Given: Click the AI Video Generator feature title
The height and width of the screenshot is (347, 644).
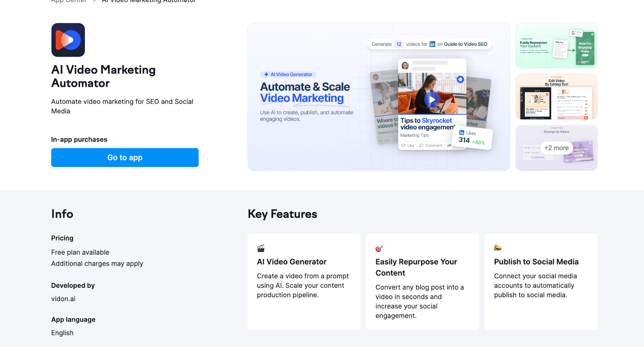Looking at the screenshot, I should [x=292, y=262].
